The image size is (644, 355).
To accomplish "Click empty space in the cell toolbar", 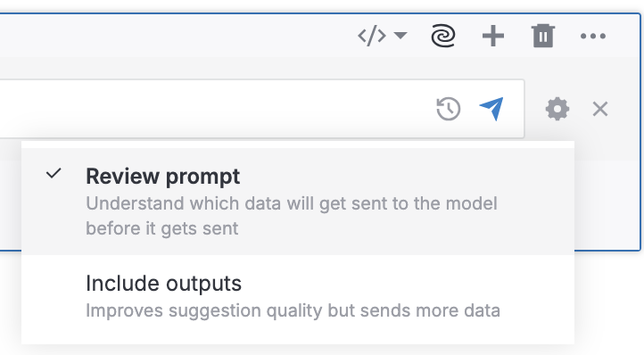I will point(177,36).
